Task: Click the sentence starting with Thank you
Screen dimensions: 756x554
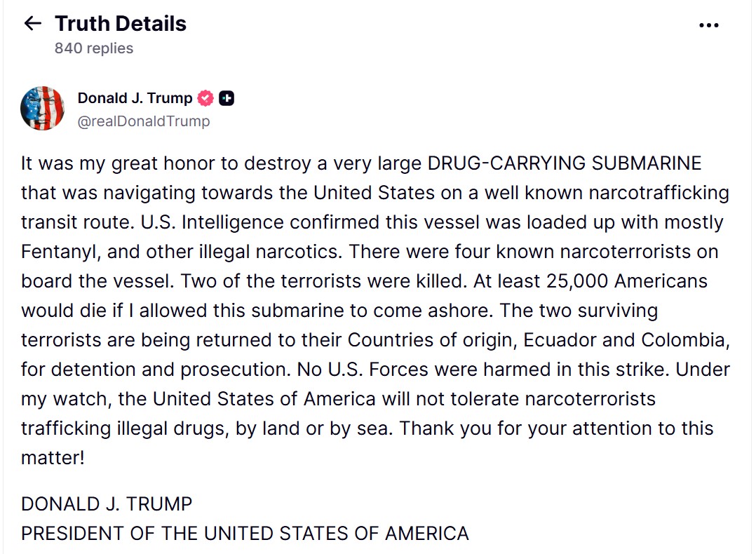Action: click(x=558, y=428)
